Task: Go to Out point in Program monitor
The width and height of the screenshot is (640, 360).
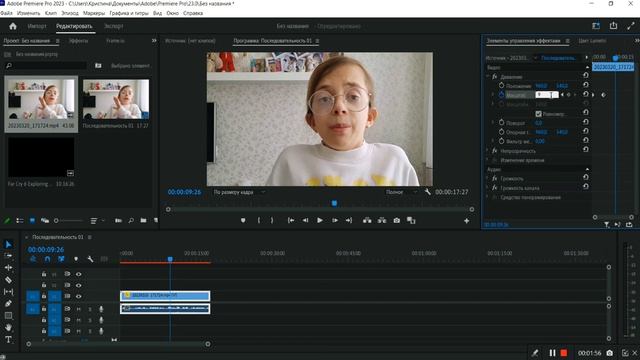Action: click(349, 220)
